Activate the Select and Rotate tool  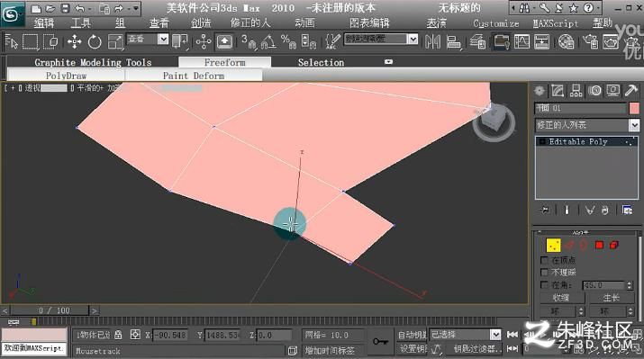[x=95, y=42]
